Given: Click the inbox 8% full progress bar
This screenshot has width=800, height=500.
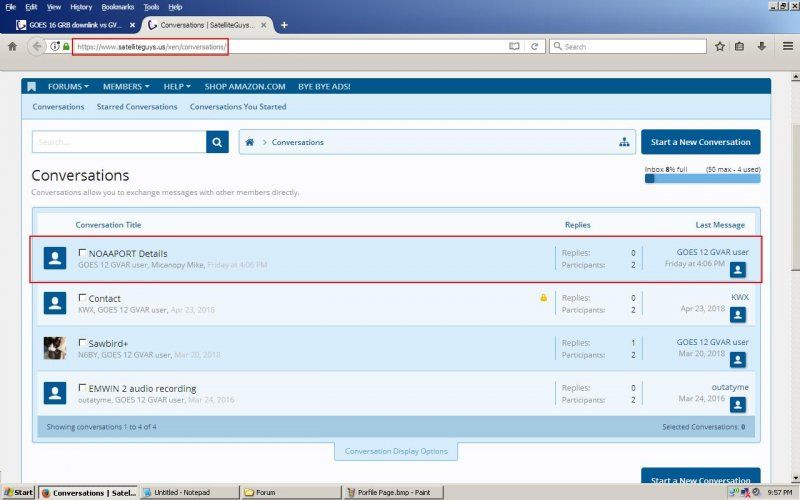Looking at the screenshot, I should [703, 179].
